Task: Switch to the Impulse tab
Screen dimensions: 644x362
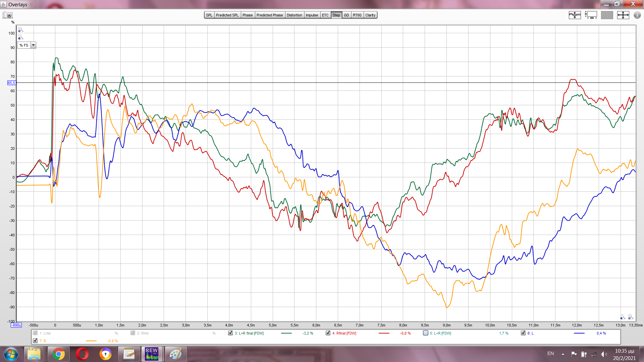Action: coord(312,15)
